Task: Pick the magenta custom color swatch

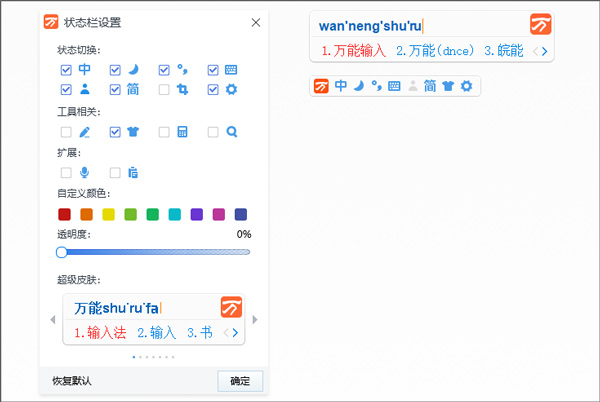Action: coord(219,214)
